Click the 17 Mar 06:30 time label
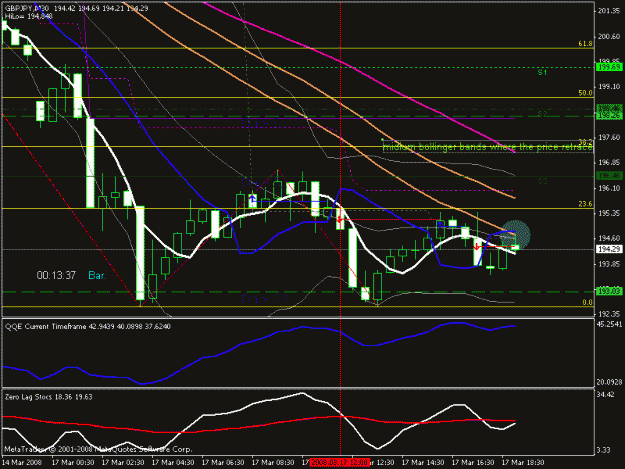625x469 pixels. click(223, 463)
